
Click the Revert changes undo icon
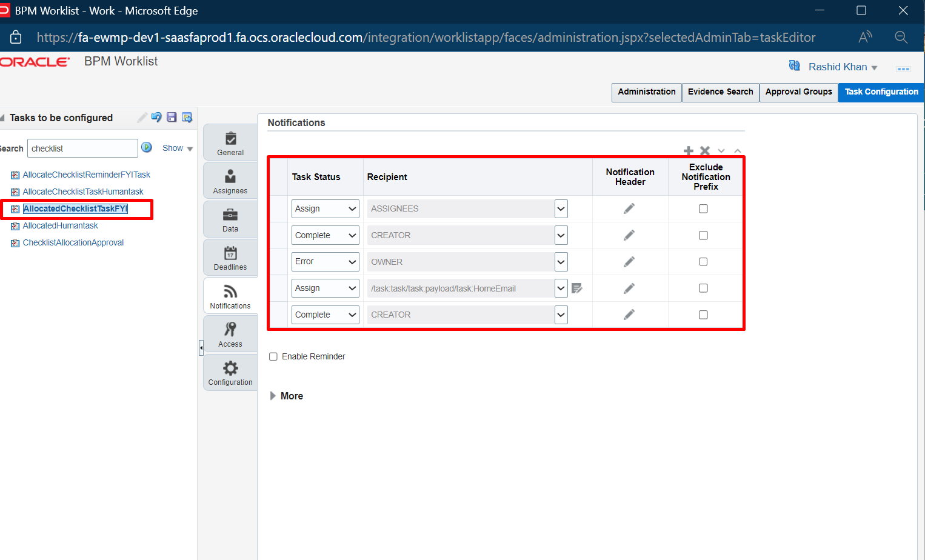(156, 118)
